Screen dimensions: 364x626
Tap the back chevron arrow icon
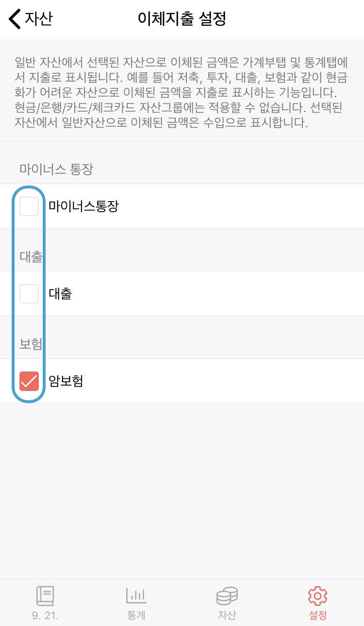15,19
